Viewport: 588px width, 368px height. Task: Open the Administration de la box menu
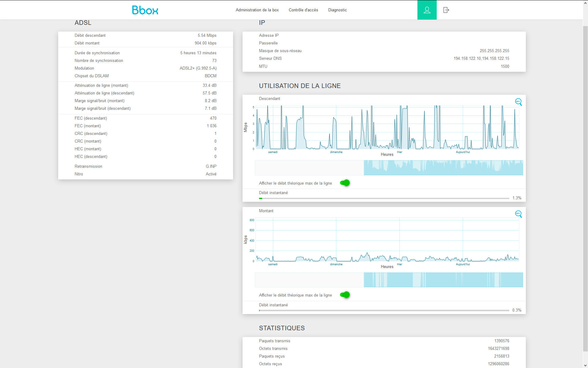257,10
